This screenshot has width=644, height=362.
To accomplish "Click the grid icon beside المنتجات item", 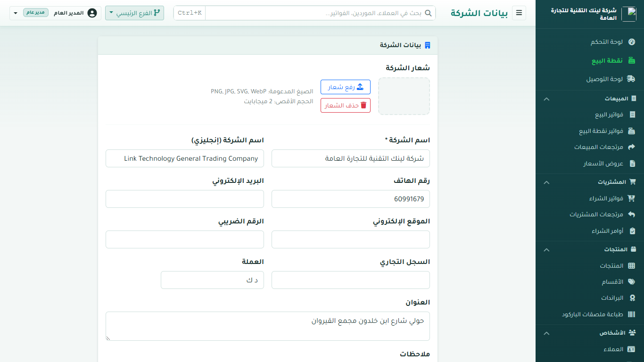I will 632,266.
